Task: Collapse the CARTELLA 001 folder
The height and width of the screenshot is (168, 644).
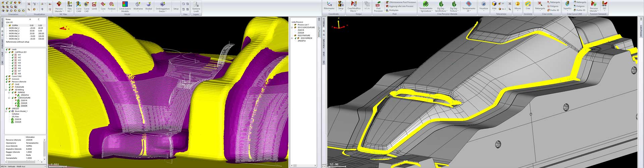Action: (x=7, y=52)
